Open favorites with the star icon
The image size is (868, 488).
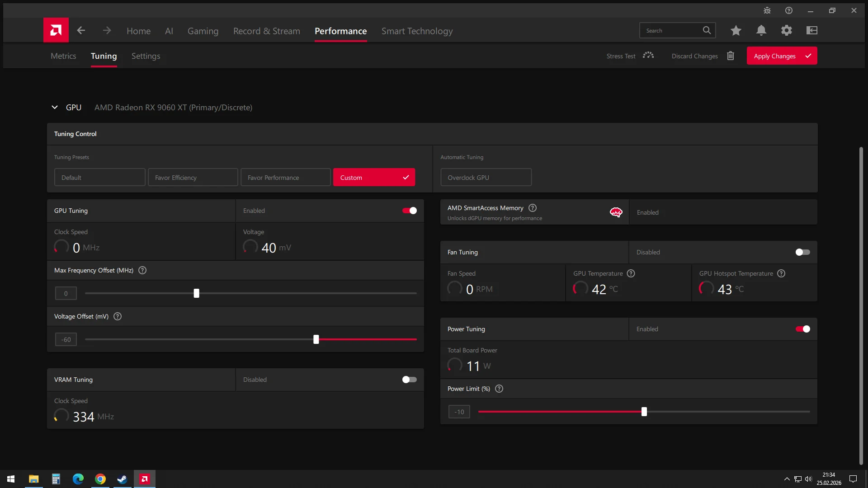736,30
